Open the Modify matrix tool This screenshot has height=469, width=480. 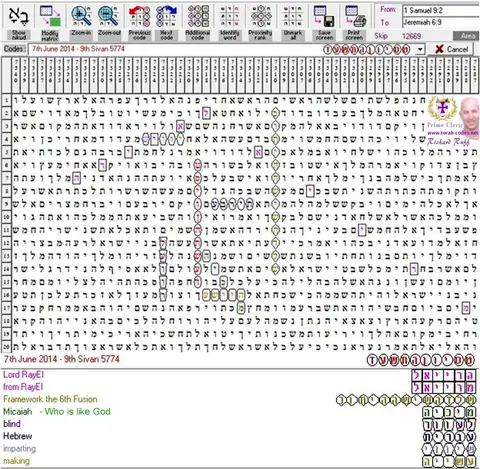click(x=50, y=16)
